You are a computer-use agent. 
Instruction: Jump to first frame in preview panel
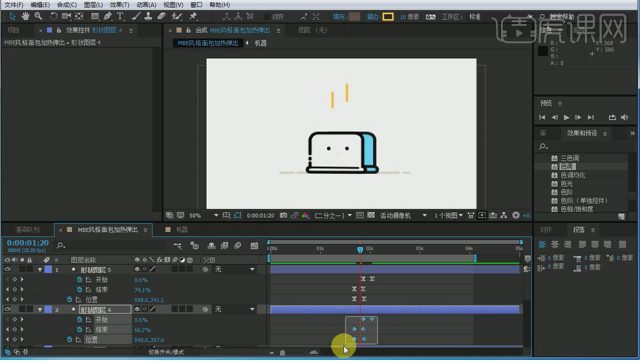[x=542, y=117]
